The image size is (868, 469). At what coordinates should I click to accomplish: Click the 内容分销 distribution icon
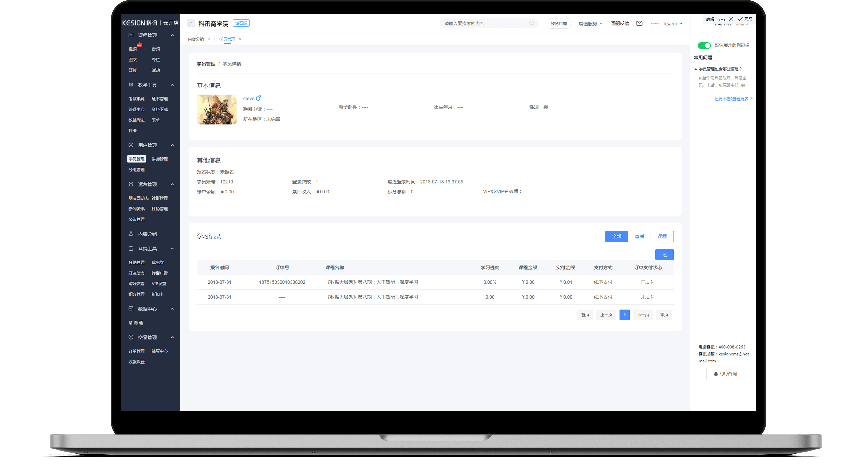point(131,233)
